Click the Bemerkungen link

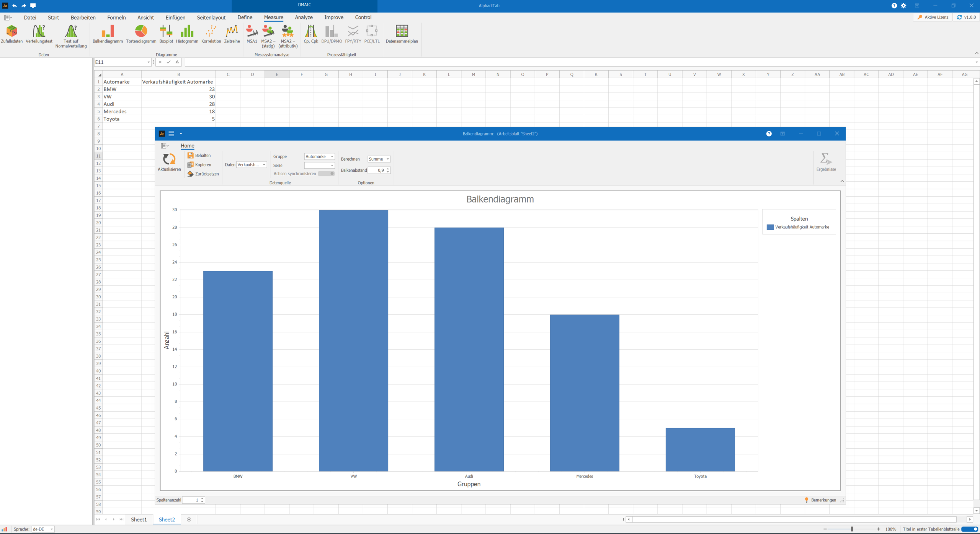(823, 500)
